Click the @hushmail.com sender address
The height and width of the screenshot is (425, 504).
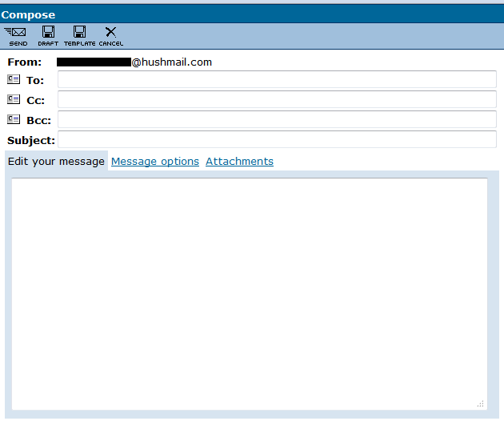172,62
